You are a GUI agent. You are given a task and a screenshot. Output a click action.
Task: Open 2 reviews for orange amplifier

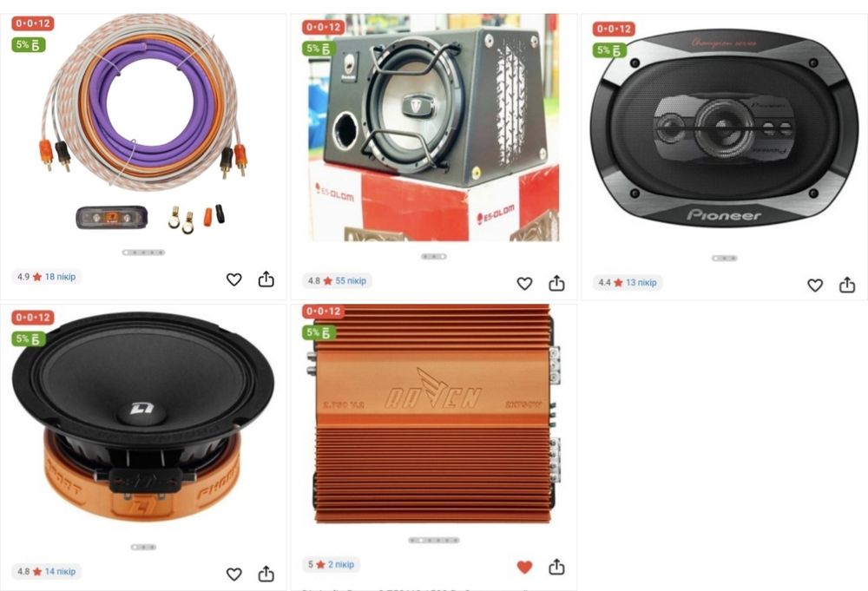click(340, 564)
